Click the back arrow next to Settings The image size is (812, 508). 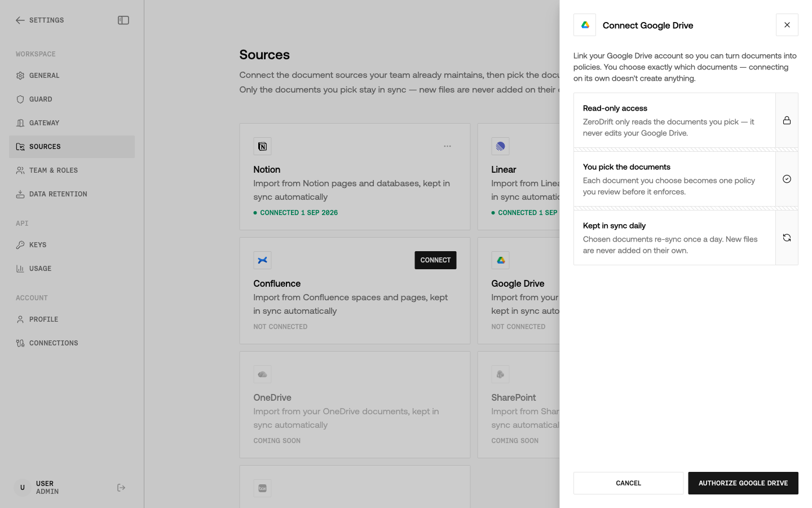tap(20, 20)
